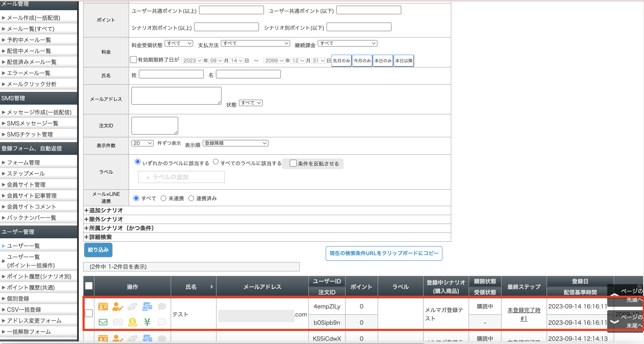Image resolution: width=644 pixels, height=344 pixels.
Task: Click the yellow dollar coin icon
Action: tap(132, 322)
